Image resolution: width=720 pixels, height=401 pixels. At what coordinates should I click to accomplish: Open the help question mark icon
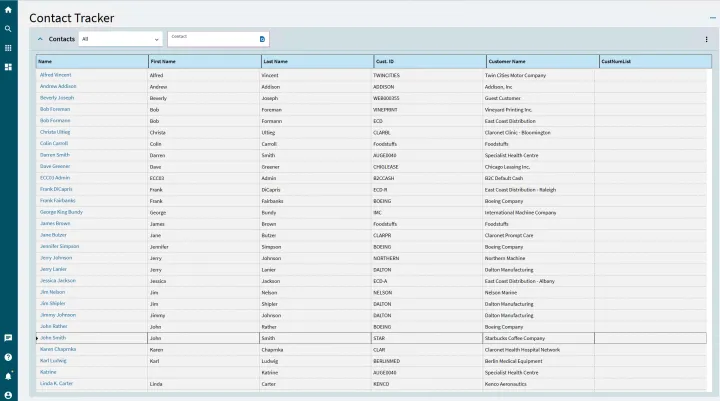pyautogui.click(x=8, y=357)
